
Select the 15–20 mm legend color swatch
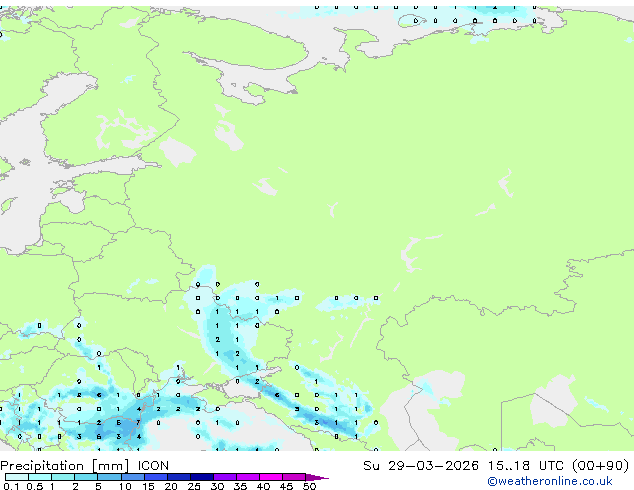[x=156, y=477]
